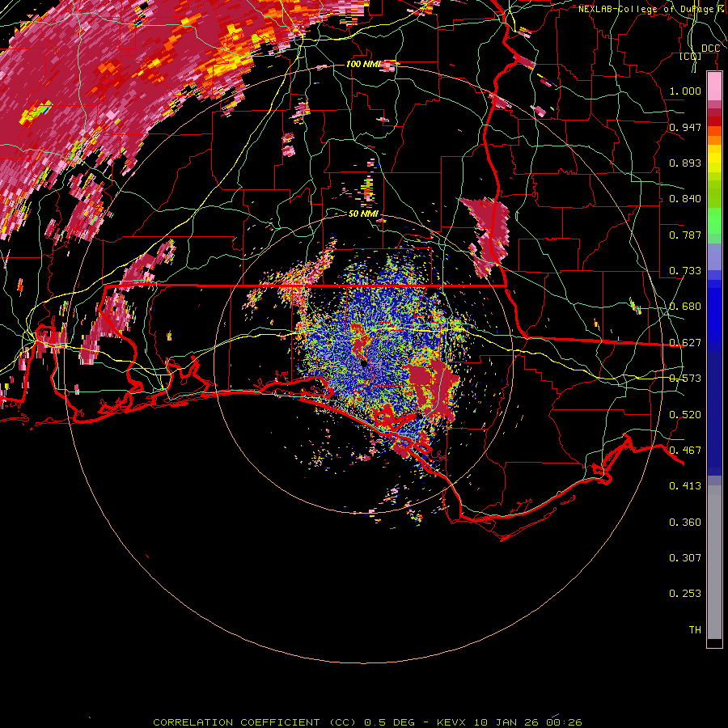The height and width of the screenshot is (728, 728).
Task: Click the Correlation Coefficient product caption
Action: tap(367, 722)
